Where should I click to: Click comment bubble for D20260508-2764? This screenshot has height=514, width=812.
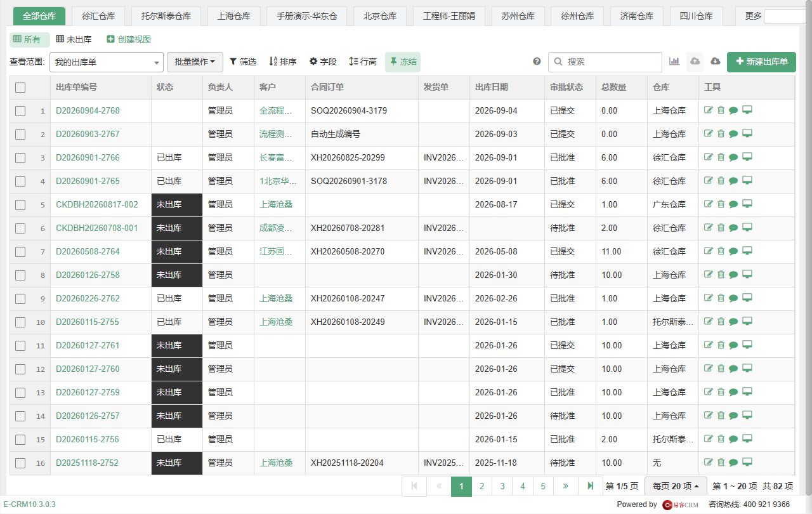coord(733,251)
